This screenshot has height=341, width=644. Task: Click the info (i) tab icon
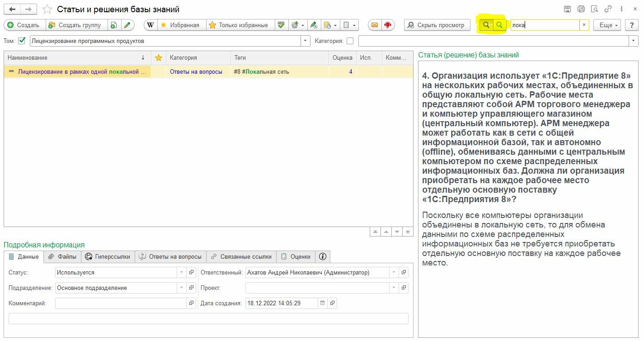tap(323, 256)
